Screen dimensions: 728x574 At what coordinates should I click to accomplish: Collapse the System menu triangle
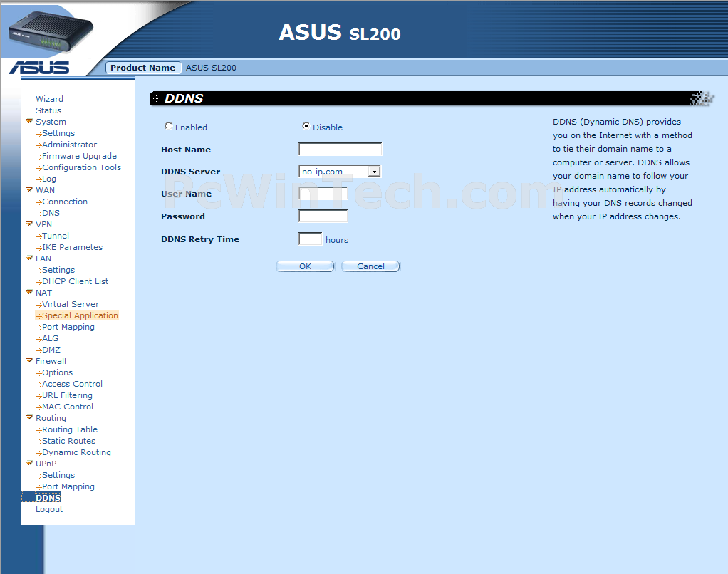(x=29, y=121)
